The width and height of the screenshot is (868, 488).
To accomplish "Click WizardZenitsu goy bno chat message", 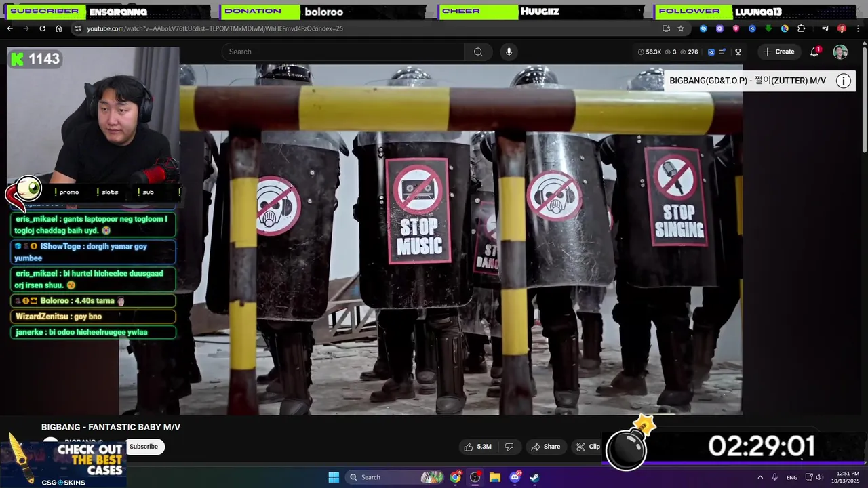I will (93, 317).
